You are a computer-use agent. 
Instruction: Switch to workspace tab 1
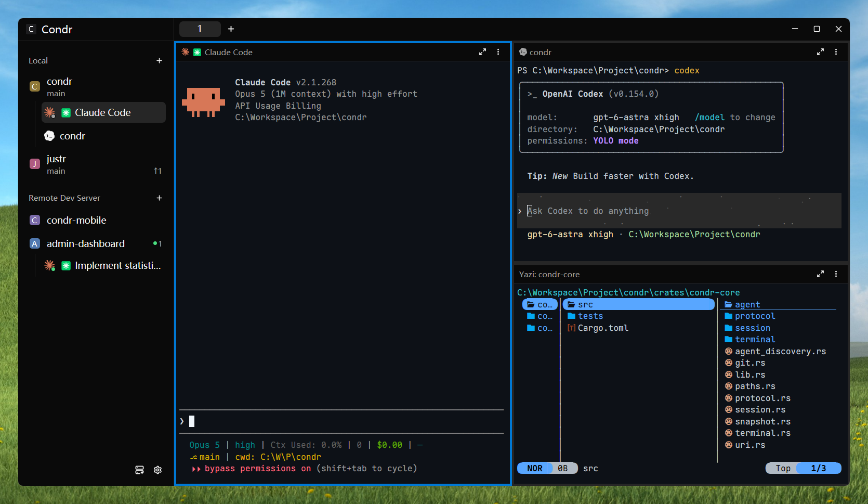[200, 29]
